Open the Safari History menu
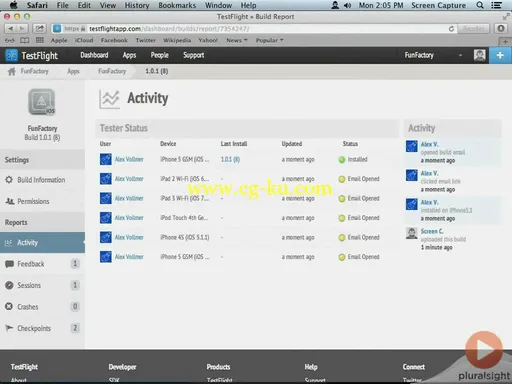The height and width of the screenshot is (384, 512). tap(137, 5)
